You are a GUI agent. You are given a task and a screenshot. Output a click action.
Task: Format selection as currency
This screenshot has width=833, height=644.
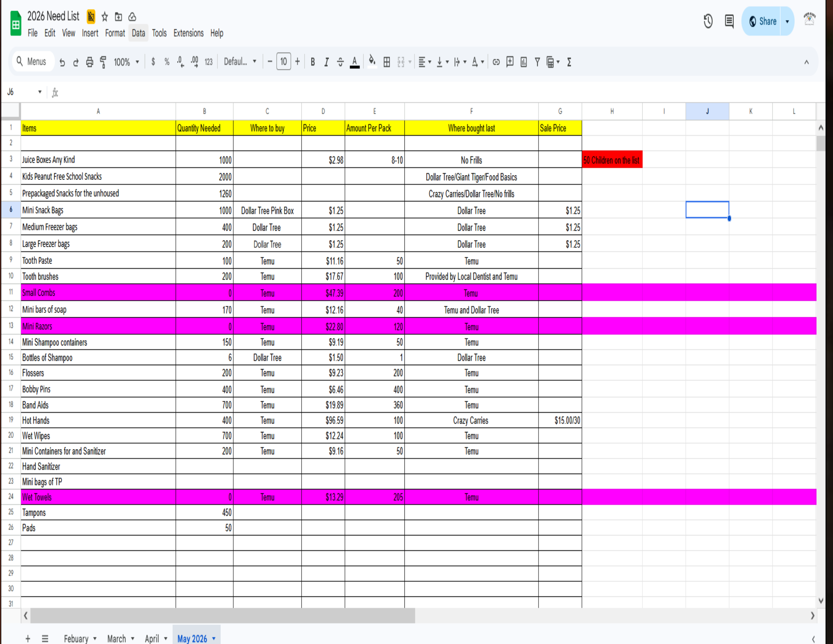click(153, 62)
